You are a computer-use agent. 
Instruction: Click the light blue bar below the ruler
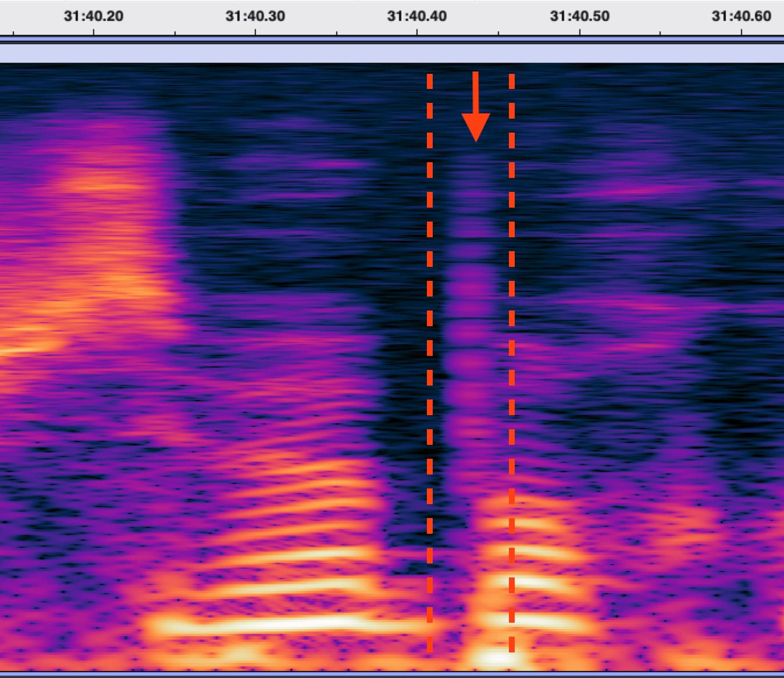tap(392, 53)
